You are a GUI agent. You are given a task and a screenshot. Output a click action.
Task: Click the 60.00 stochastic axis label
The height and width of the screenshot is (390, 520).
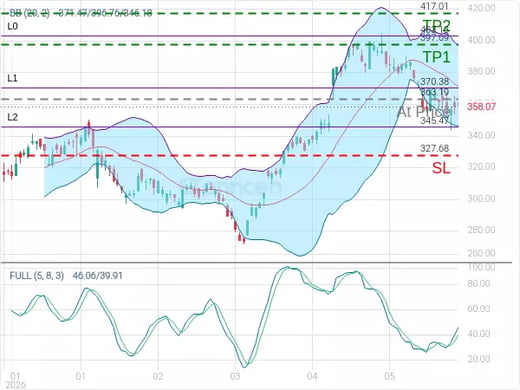tap(479, 308)
